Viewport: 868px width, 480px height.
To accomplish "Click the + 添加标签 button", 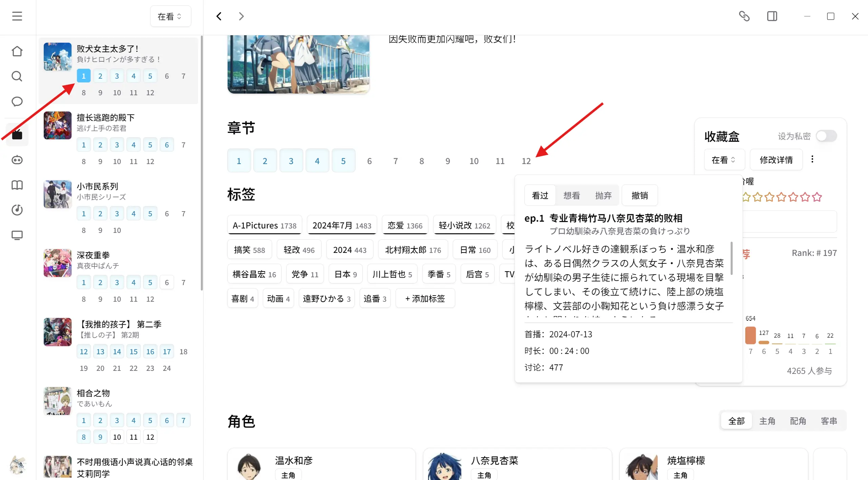I will pyautogui.click(x=425, y=298).
